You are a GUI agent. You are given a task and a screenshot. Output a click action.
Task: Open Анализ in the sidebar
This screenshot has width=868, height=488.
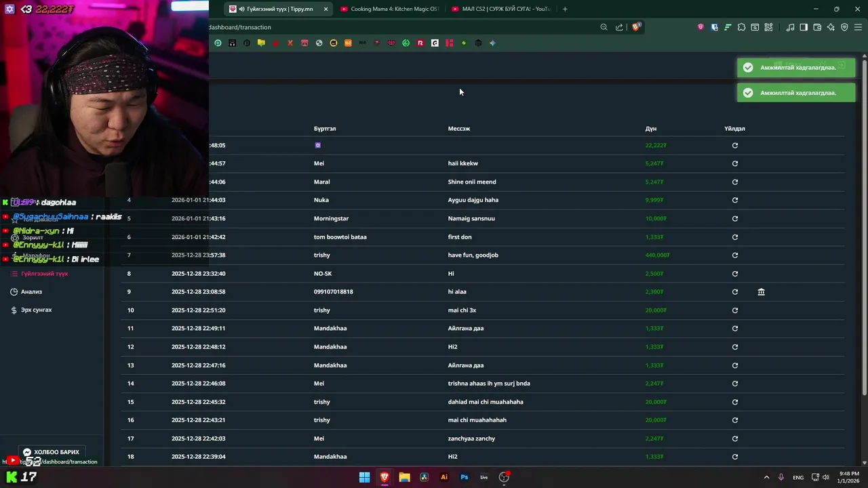coord(26,291)
